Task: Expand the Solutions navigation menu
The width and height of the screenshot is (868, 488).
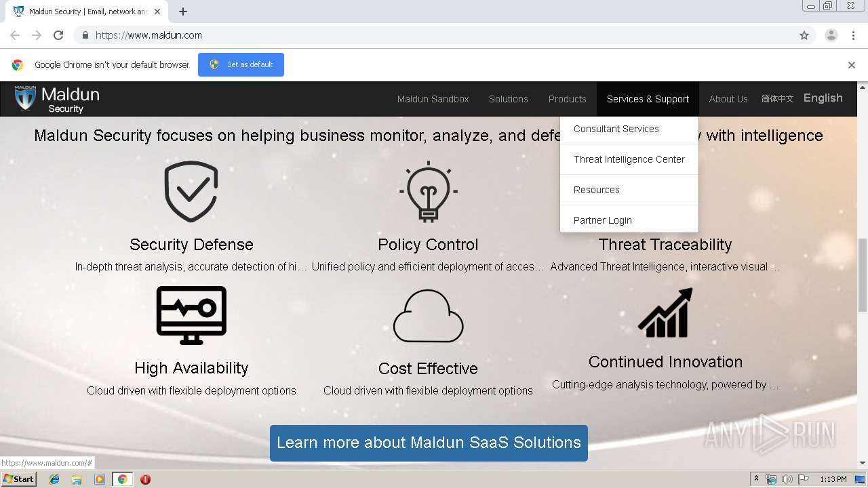Action: click(509, 99)
